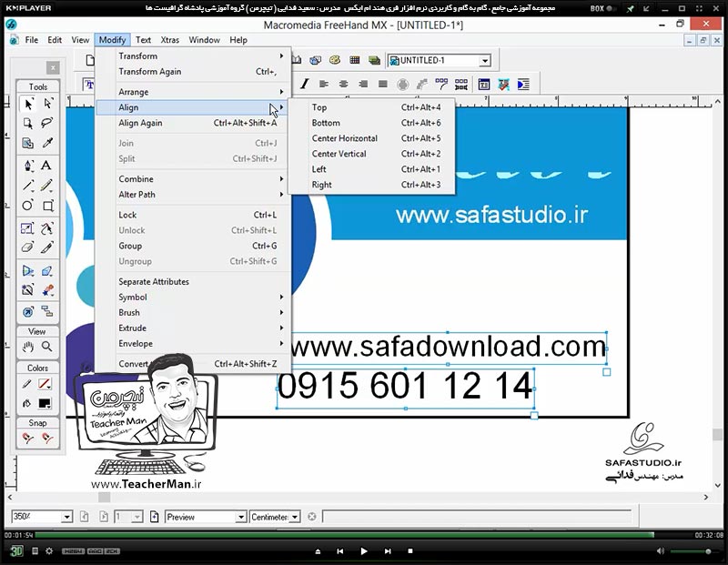The image size is (728, 565).
Task: Select the Scale tool
Action: tap(28, 228)
